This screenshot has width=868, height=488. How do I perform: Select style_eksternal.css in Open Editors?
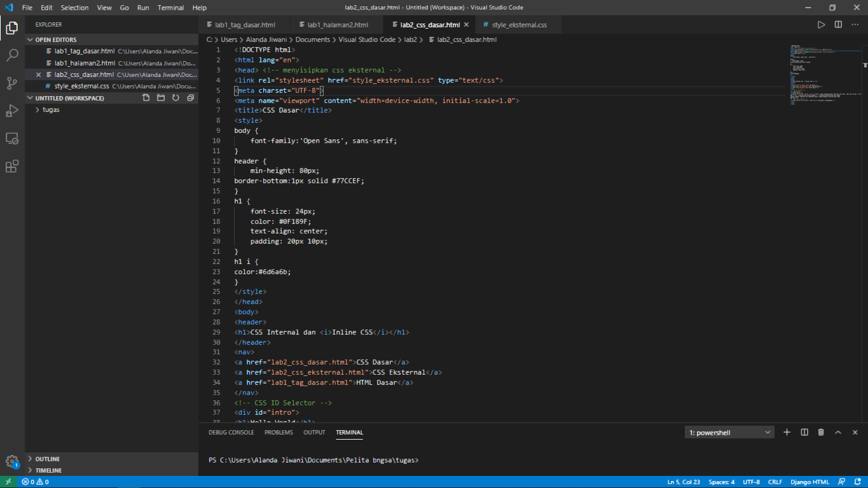point(111,86)
